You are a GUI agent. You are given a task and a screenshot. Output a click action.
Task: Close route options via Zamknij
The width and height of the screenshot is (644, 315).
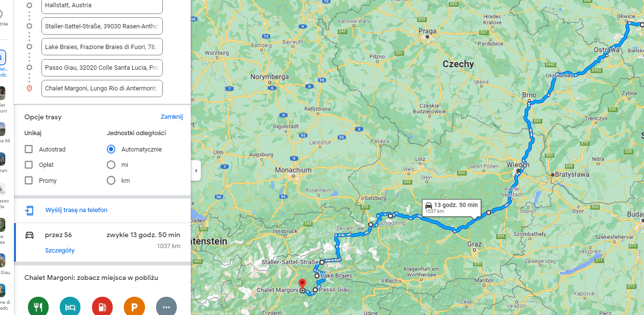pos(171,117)
